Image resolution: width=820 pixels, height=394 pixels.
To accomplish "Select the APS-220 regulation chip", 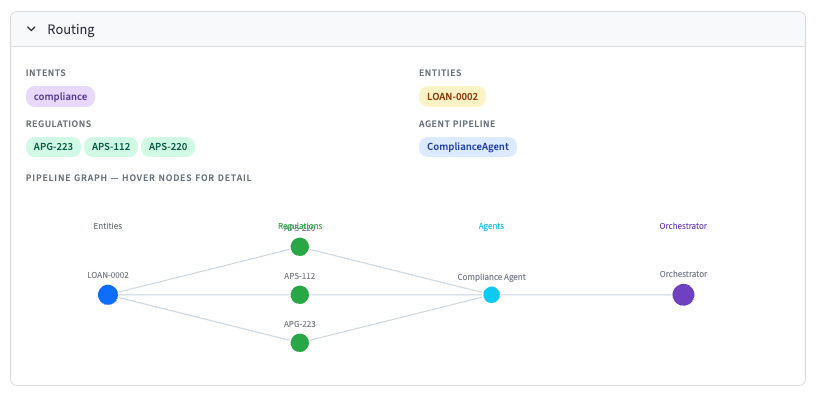I will (x=168, y=147).
